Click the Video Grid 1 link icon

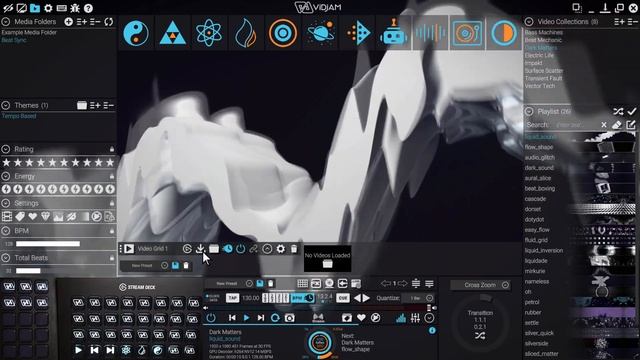click(253, 249)
